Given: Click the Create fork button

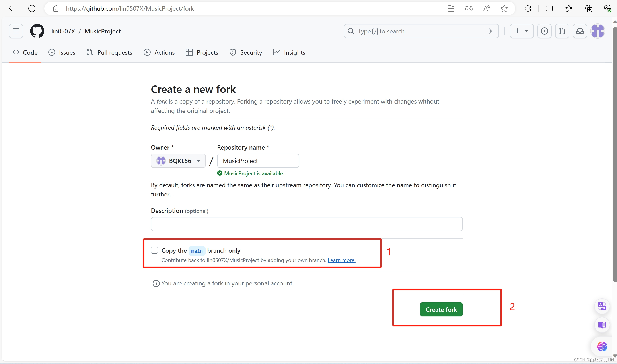Looking at the screenshot, I should [x=441, y=309].
